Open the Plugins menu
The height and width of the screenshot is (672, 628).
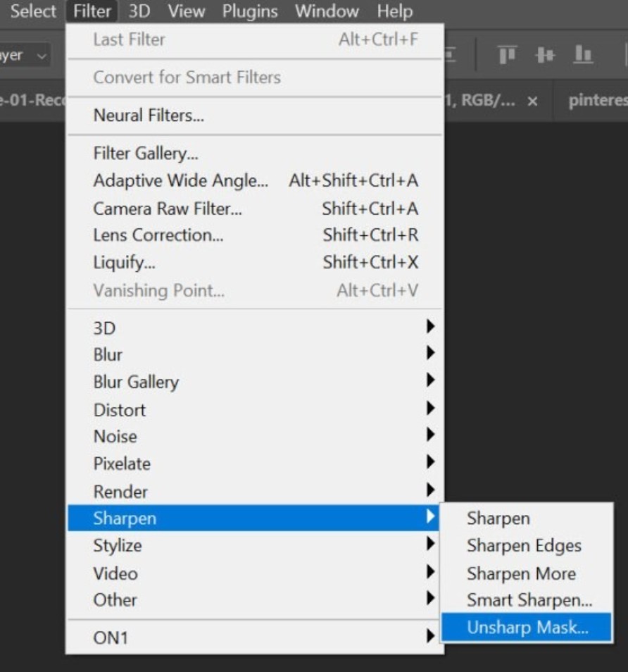tap(251, 11)
